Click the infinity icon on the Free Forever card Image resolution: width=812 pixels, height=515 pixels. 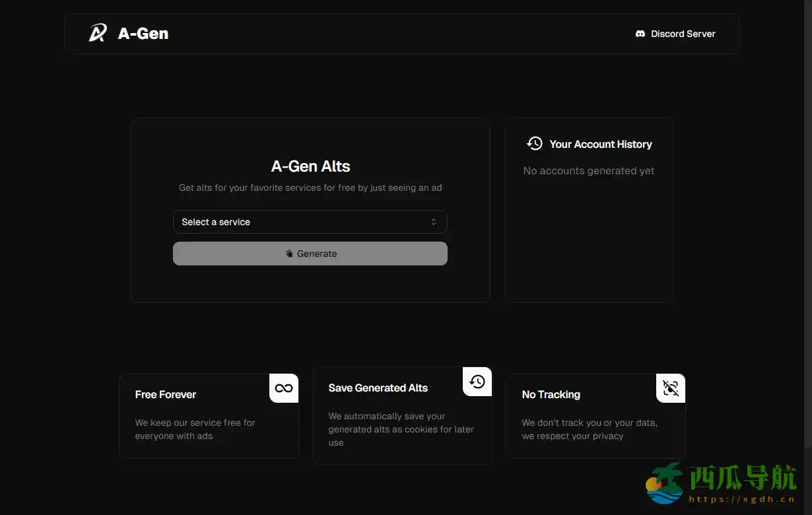(284, 388)
